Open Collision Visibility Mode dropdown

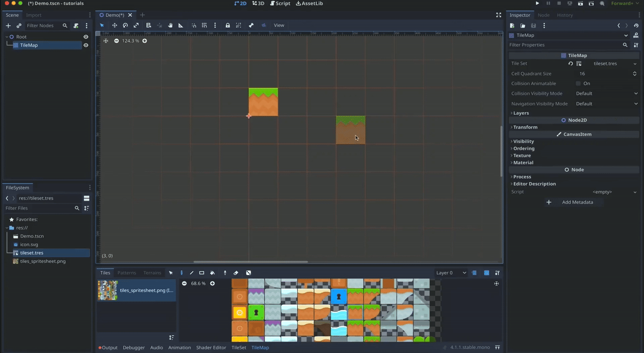(x=607, y=94)
